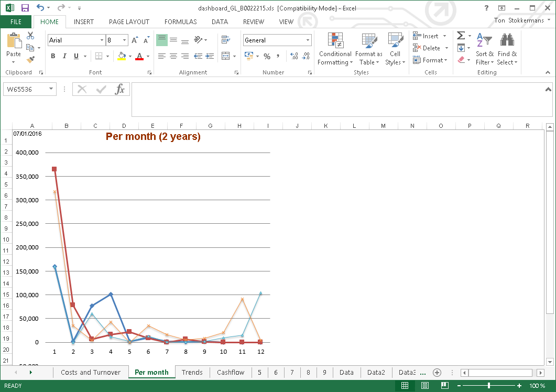
Task: Click the Cut scissors icon
Action: [30, 36]
